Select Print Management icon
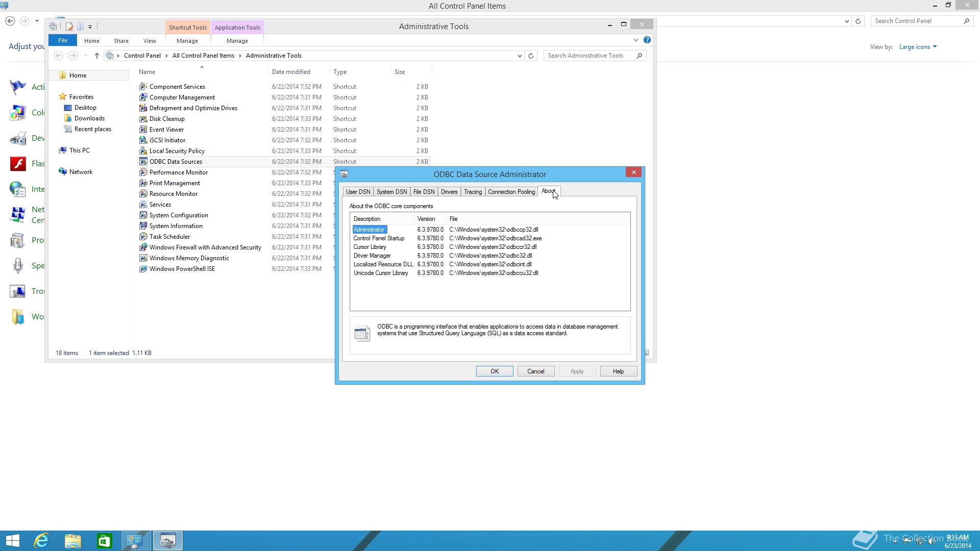 (143, 183)
